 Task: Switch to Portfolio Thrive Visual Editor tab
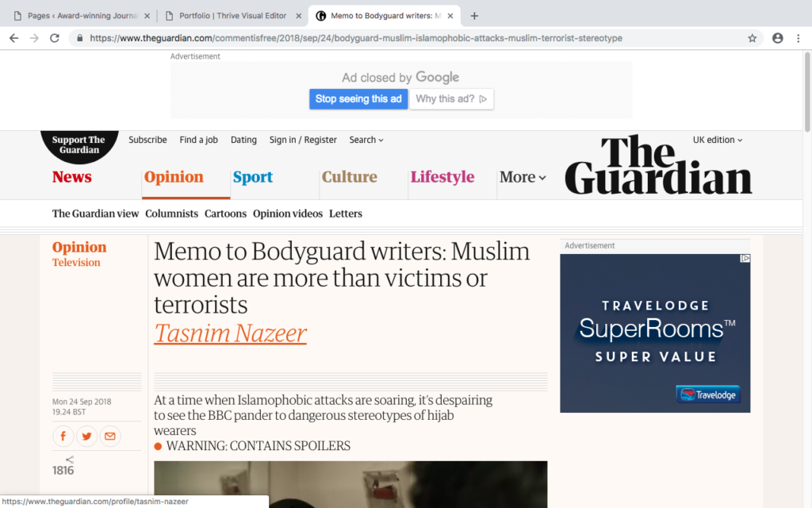pyautogui.click(x=233, y=16)
